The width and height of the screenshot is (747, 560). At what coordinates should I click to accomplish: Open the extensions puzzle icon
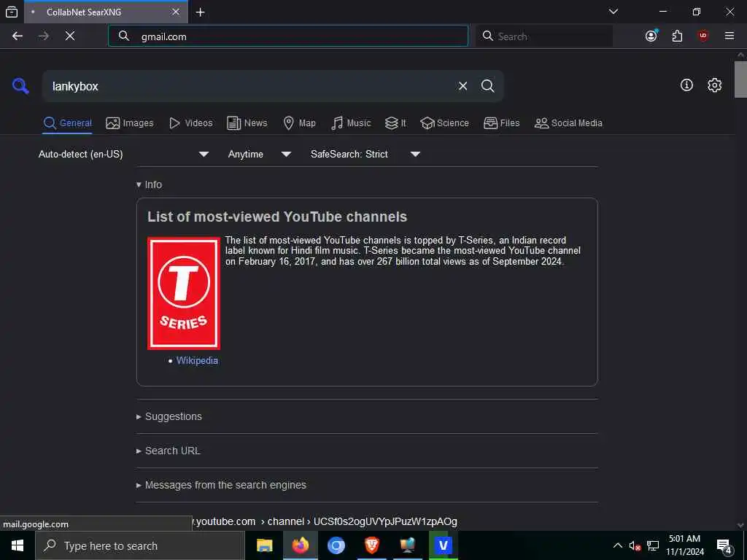tap(677, 36)
